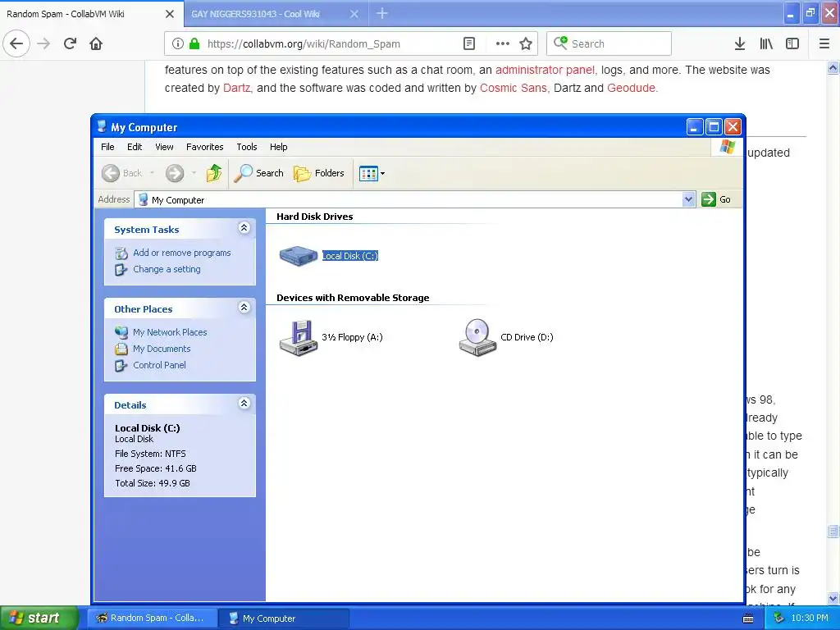Switch to Random Spam taskbar button
Image resolution: width=840 pixels, height=630 pixels.
coord(152,619)
